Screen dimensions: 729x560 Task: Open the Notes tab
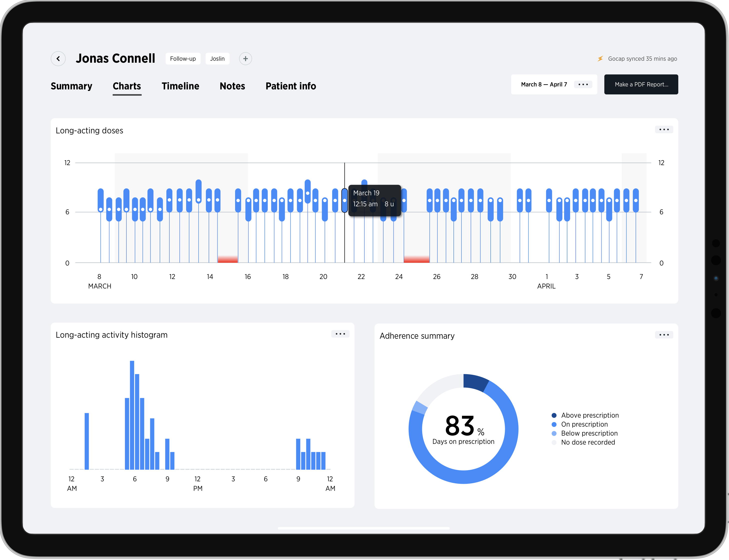pyautogui.click(x=232, y=86)
